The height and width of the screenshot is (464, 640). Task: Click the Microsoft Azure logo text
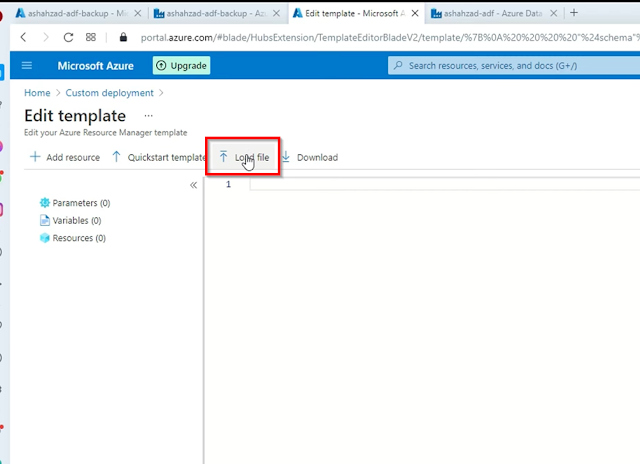coord(96,66)
